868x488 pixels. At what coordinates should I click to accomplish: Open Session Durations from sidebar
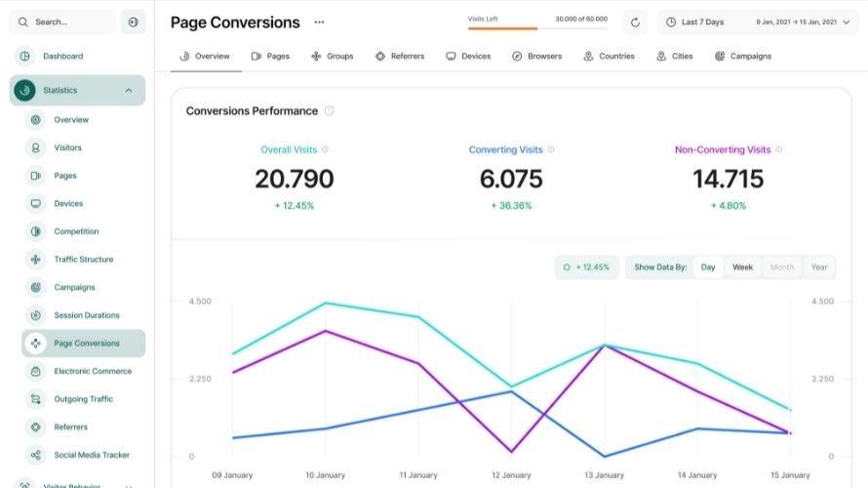pos(86,315)
